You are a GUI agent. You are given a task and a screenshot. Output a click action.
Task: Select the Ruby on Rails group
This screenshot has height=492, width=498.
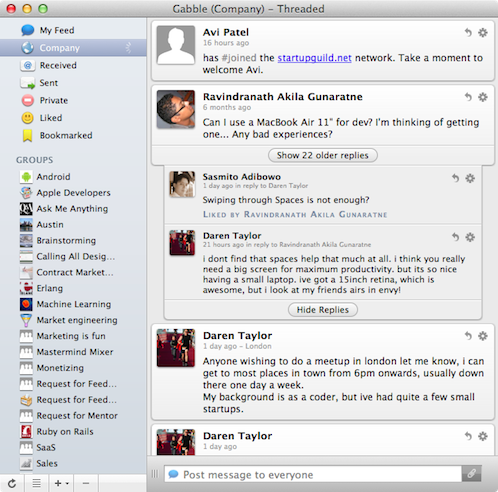[73, 432]
